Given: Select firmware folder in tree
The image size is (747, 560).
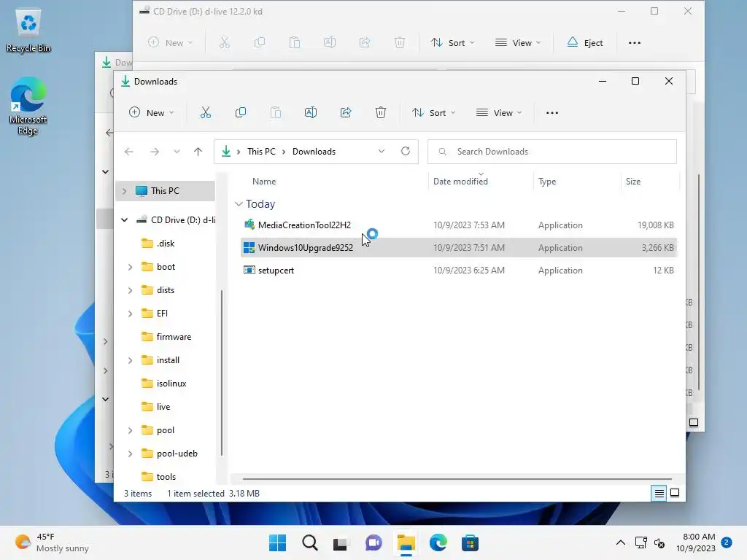Looking at the screenshot, I should pos(166,337).
